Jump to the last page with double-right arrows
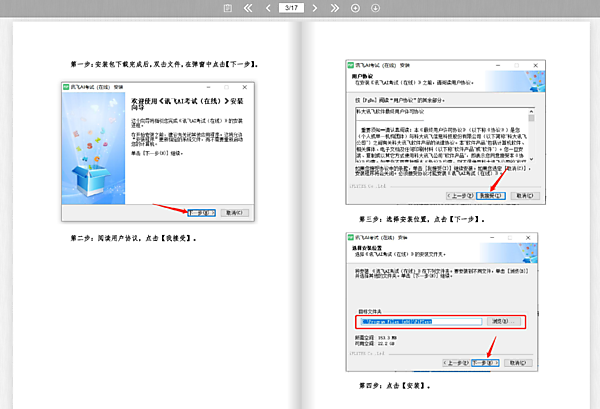This screenshot has height=409, width=600. click(335, 8)
